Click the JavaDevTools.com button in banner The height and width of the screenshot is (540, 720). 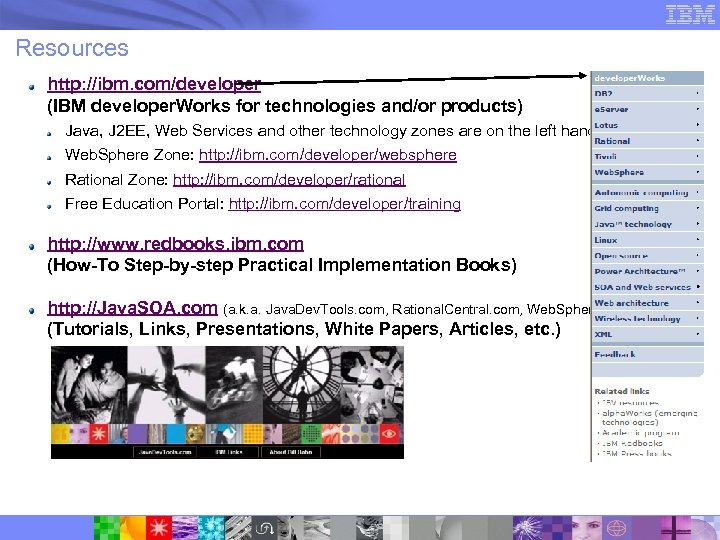[165, 452]
